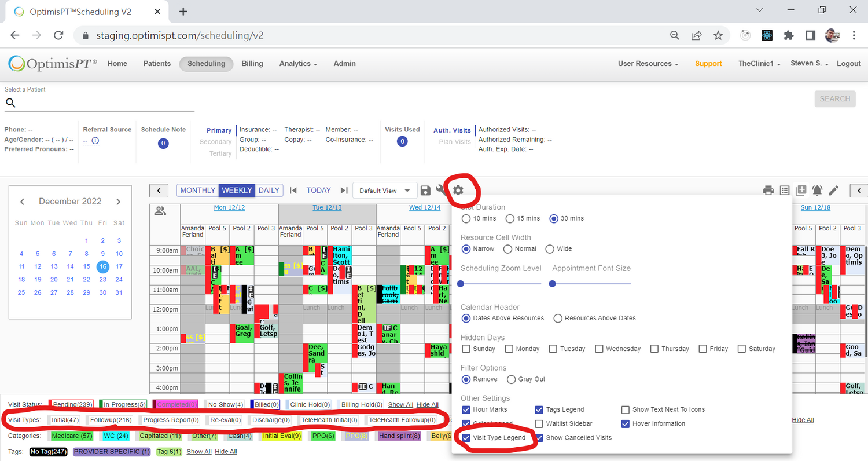Click the add appointment plus icon
The width and height of the screenshot is (868, 461).
click(801, 191)
